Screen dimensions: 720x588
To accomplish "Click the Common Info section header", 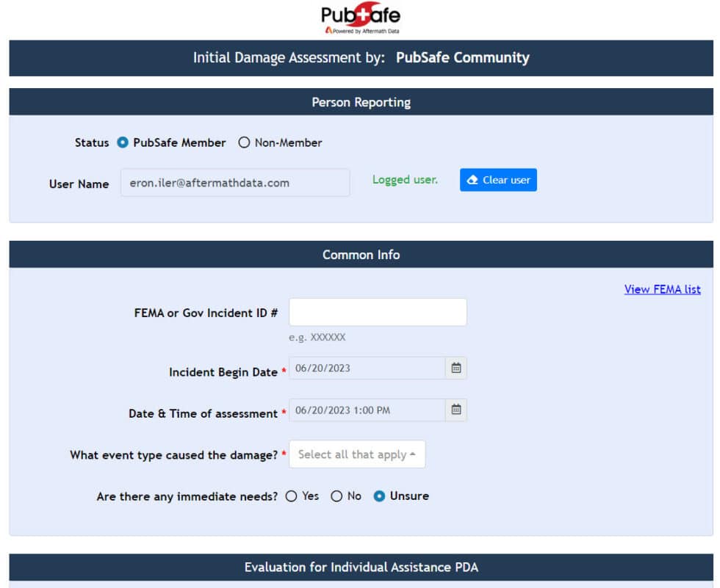I will [x=360, y=255].
